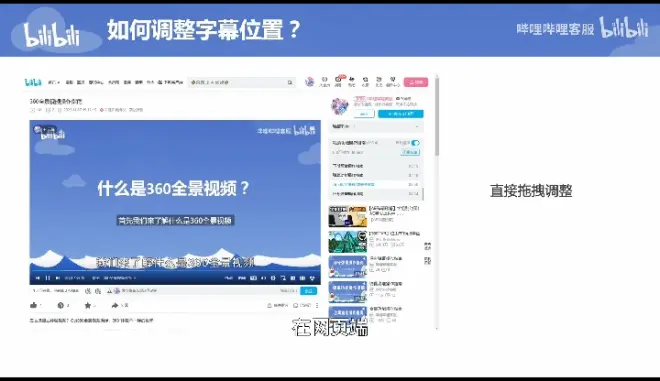Switch to web fullscreen icon
Image resolution: width=660 pixels, height=381 pixels.
302,278
